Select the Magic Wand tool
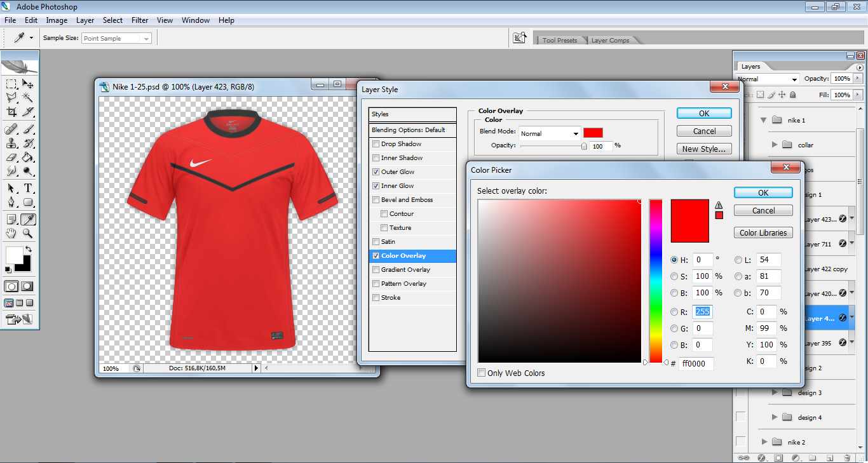The width and height of the screenshot is (868, 463). pyautogui.click(x=28, y=98)
